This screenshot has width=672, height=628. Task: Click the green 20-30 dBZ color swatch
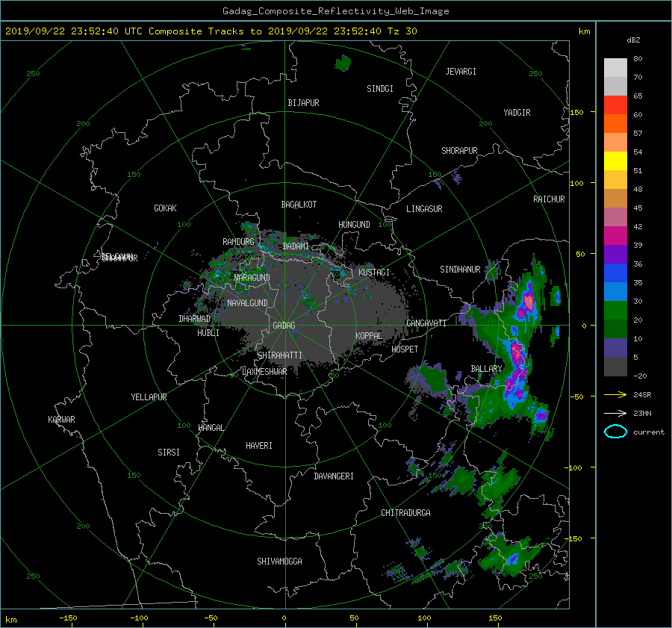[615, 311]
